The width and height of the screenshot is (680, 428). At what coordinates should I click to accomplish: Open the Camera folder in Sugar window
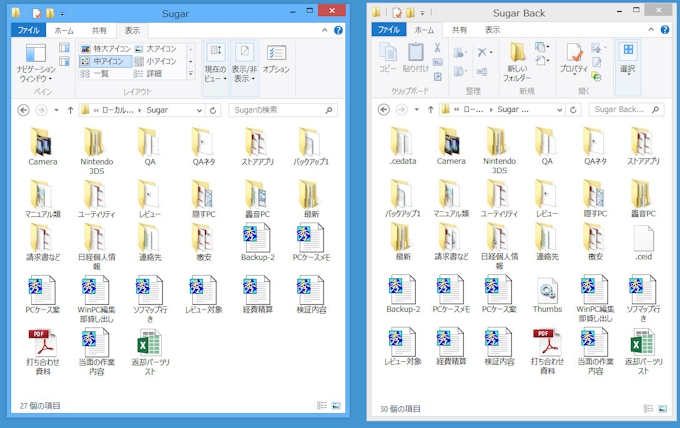pos(42,147)
